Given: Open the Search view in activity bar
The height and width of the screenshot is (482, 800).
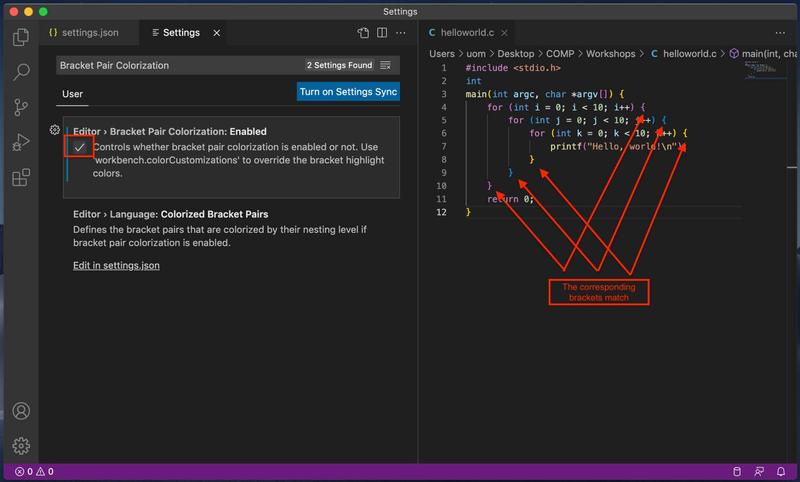Looking at the screenshot, I should click(21, 72).
